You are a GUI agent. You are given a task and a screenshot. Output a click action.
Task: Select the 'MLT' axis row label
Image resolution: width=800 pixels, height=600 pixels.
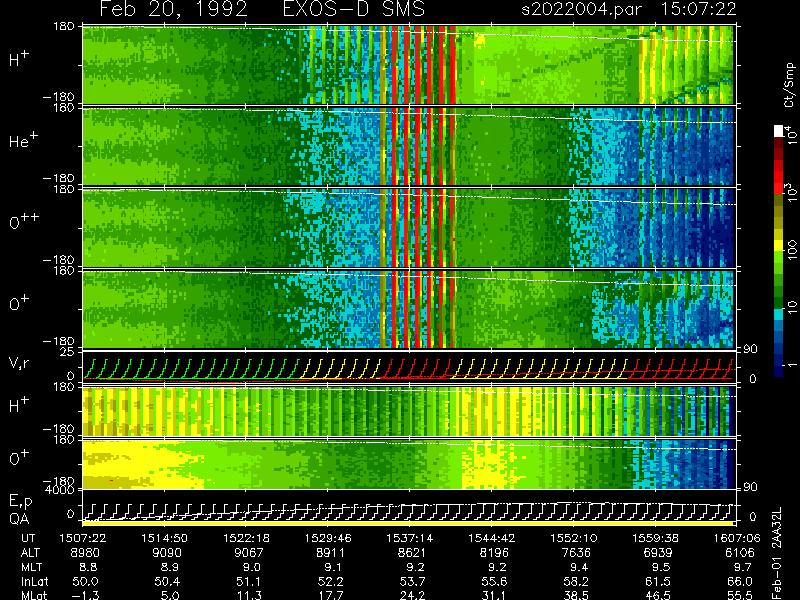click(x=32, y=567)
